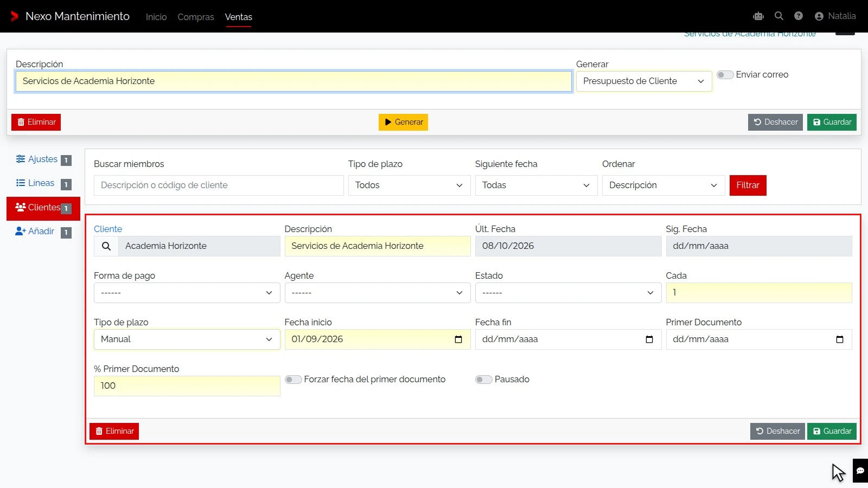Go to the Inicio menu
The width and height of the screenshot is (868, 488).
coord(156,17)
